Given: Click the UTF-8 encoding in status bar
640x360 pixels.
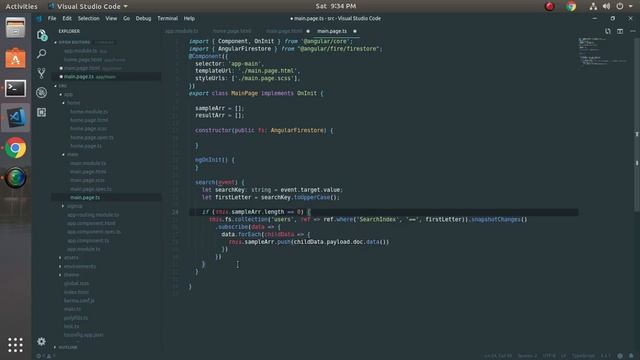Looking at the screenshot, I should click(549, 356).
